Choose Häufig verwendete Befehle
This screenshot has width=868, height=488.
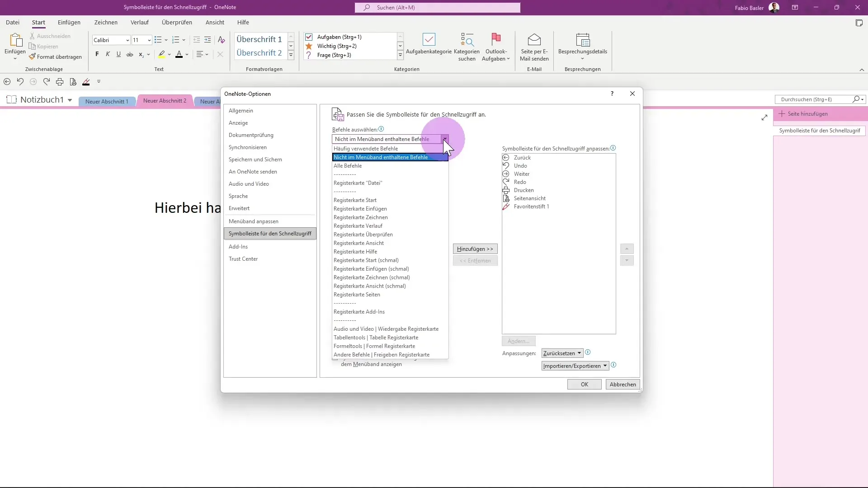[x=390, y=149]
